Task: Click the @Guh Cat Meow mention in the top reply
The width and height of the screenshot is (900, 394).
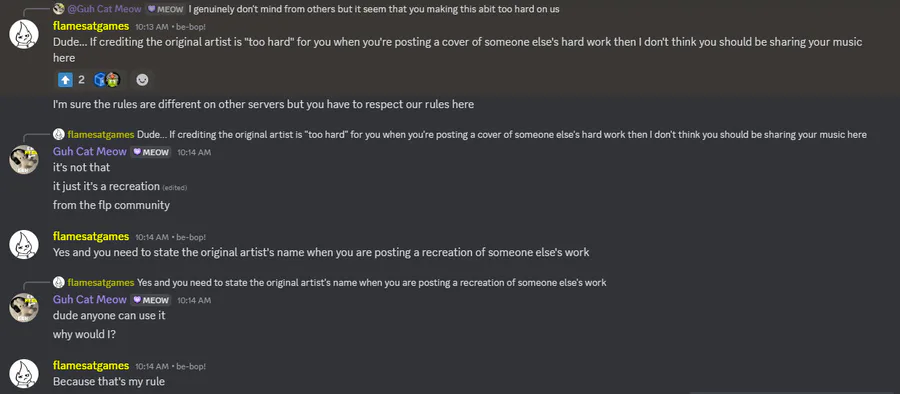Action: coord(104,9)
